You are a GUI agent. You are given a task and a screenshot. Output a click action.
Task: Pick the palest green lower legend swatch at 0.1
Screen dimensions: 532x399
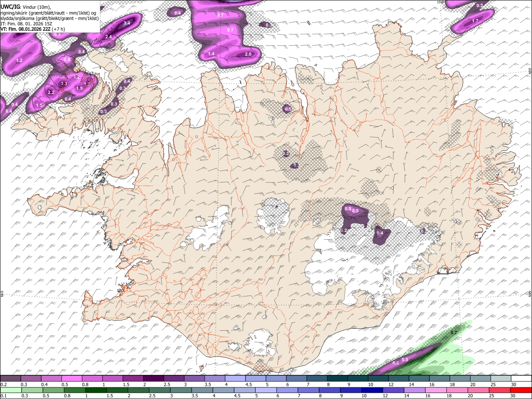(11, 390)
